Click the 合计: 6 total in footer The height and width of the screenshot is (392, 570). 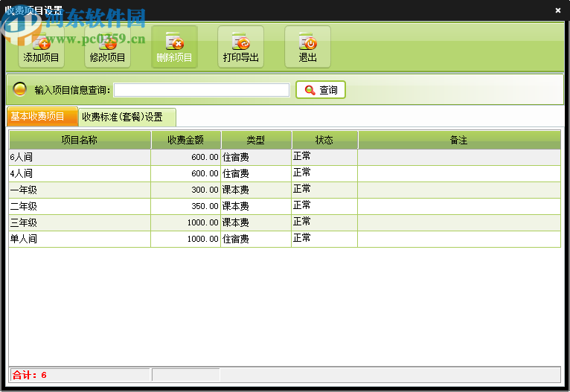[30, 375]
